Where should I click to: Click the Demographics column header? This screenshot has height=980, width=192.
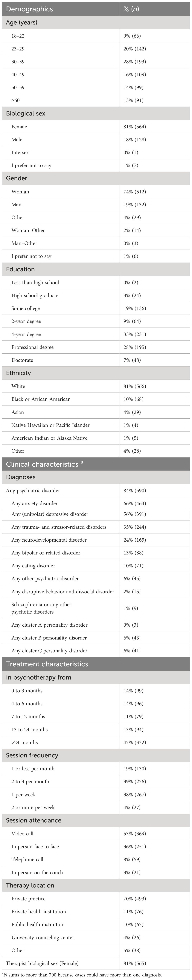point(29,9)
